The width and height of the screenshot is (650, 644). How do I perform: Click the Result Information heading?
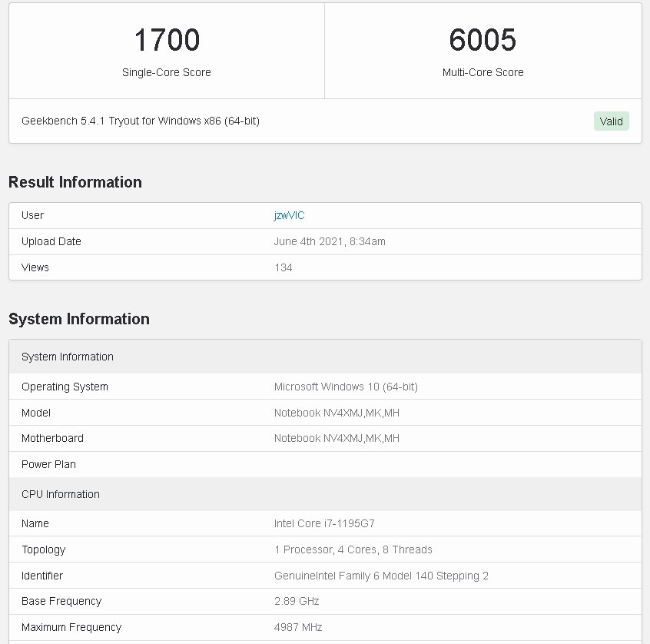[x=75, y=182]
